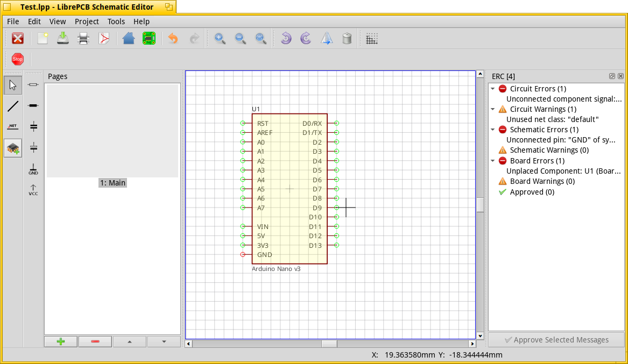Save the project using the toolbar icon

coord(63,38)
